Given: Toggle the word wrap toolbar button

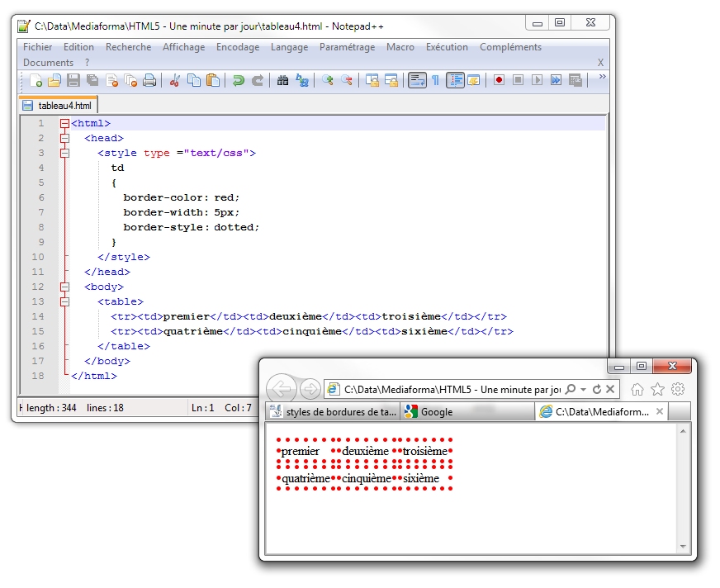Looking at the screenshot, I should (417, 80).
